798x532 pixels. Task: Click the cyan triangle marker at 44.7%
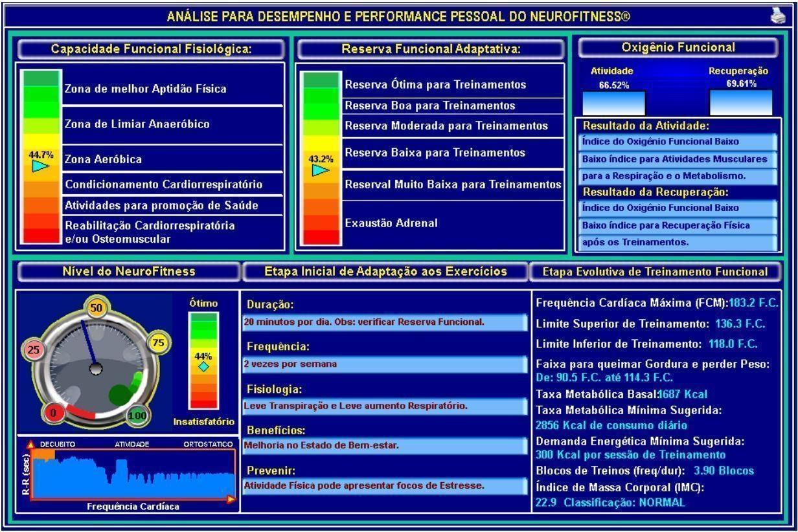40,166
